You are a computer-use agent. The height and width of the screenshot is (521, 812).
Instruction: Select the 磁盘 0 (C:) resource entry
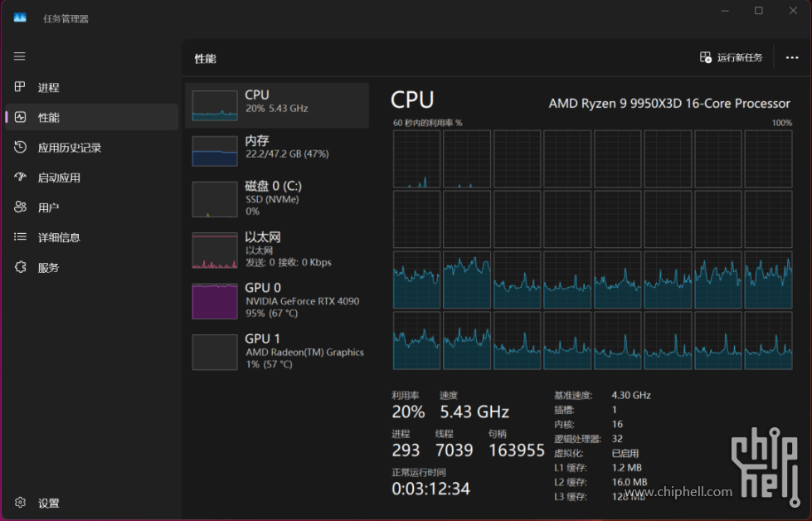[x=277, y=199]
